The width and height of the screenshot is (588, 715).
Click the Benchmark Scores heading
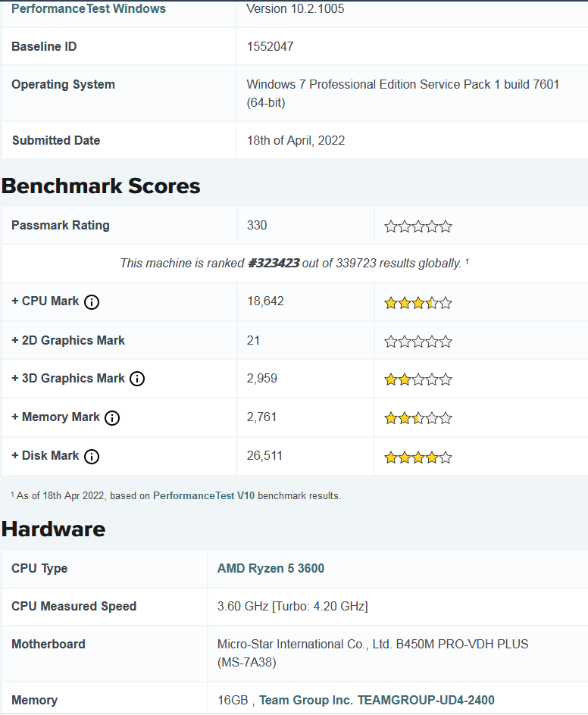click(101, 186)
